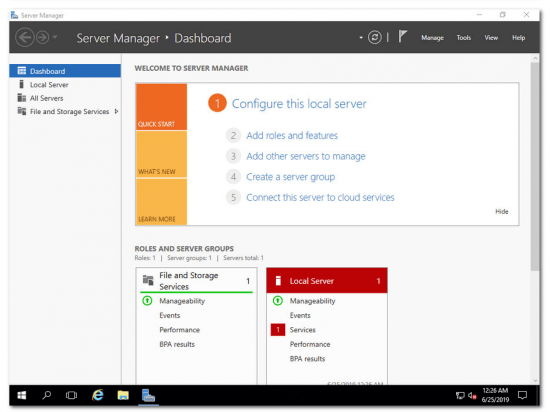
Task: Click Add other servers to manage link
Action: pos(306,156)
